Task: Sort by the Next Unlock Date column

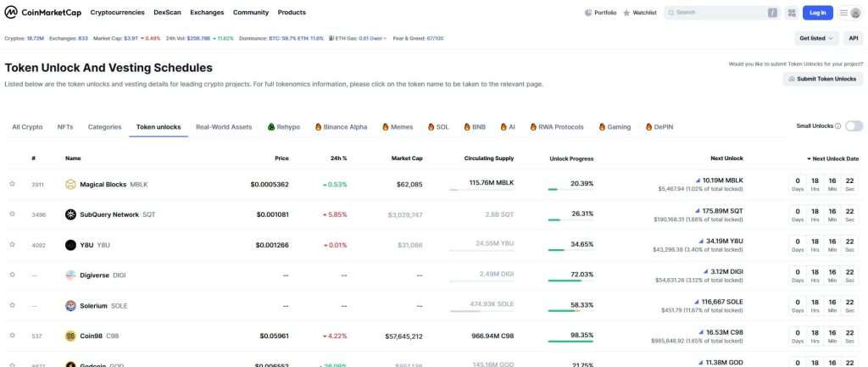Action: (832, 158)
